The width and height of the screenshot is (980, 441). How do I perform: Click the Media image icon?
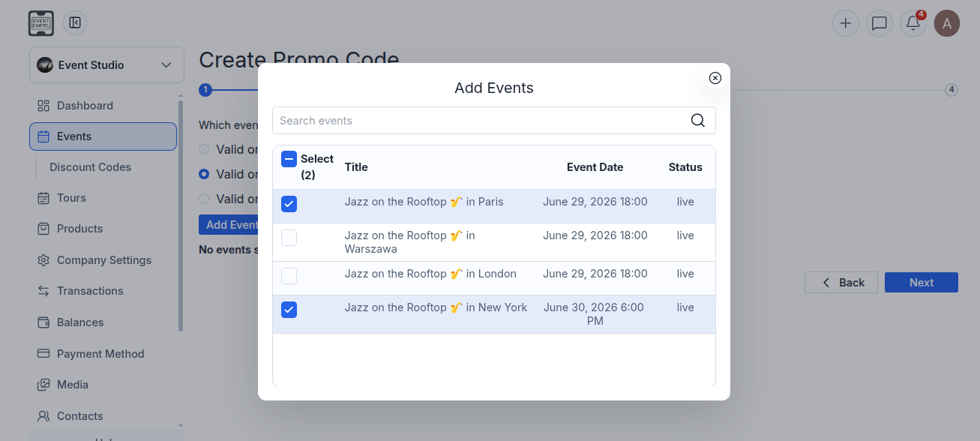(x=43, y=385)
